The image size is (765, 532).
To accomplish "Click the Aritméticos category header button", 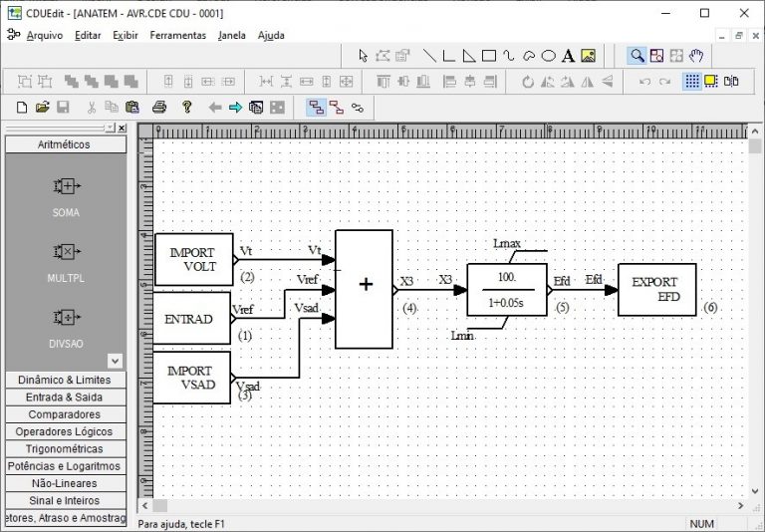I will tap(65, 144).
